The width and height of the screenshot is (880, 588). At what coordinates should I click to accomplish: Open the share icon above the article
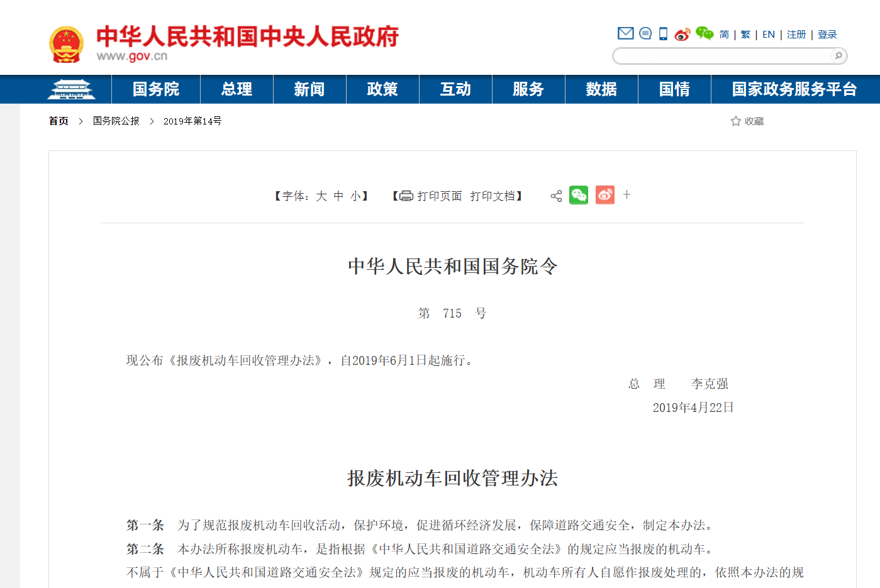click(x=555, y=196)
